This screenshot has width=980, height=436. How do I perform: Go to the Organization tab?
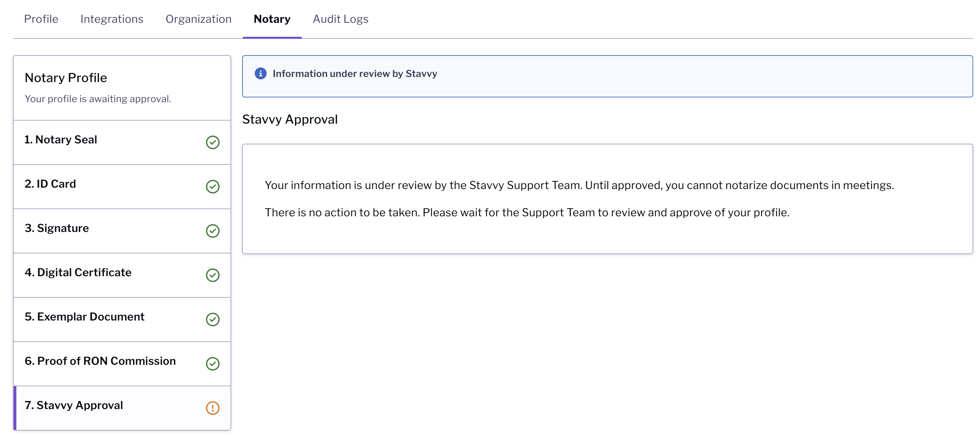click(198, 19)
